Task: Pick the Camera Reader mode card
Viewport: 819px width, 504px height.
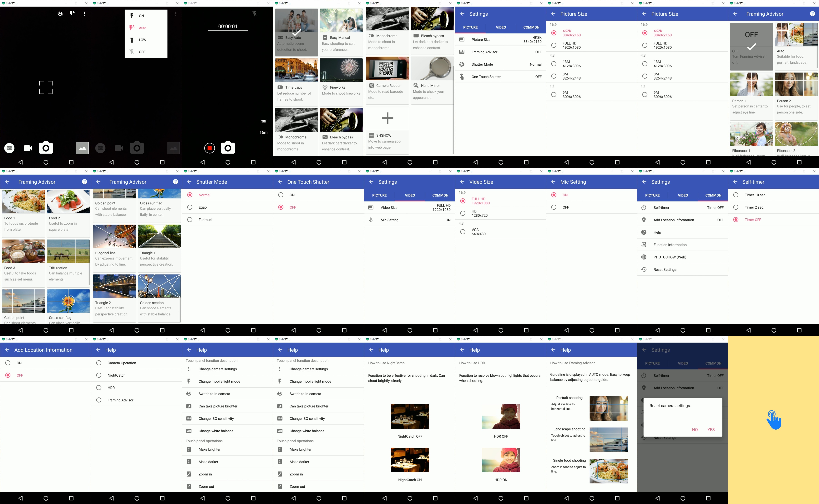Action: 387,80
